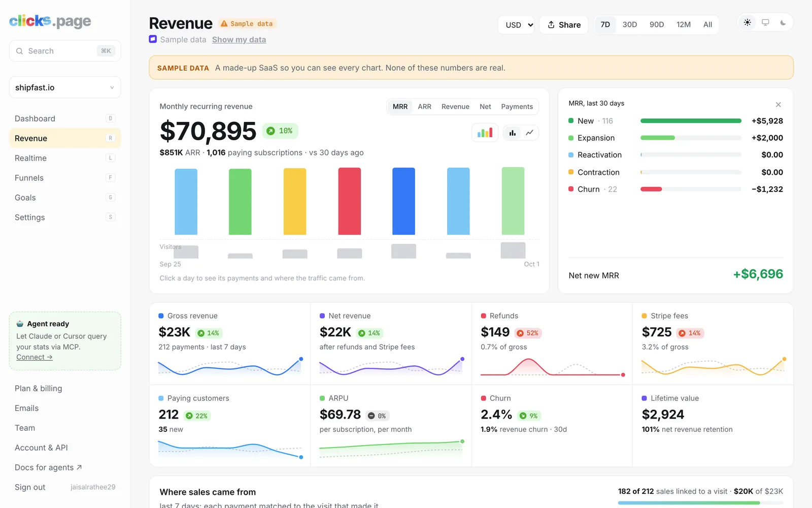Screen dimensions: 812x508
Task: Switch to light theme sun icon
Action: [x=748, y=22]
